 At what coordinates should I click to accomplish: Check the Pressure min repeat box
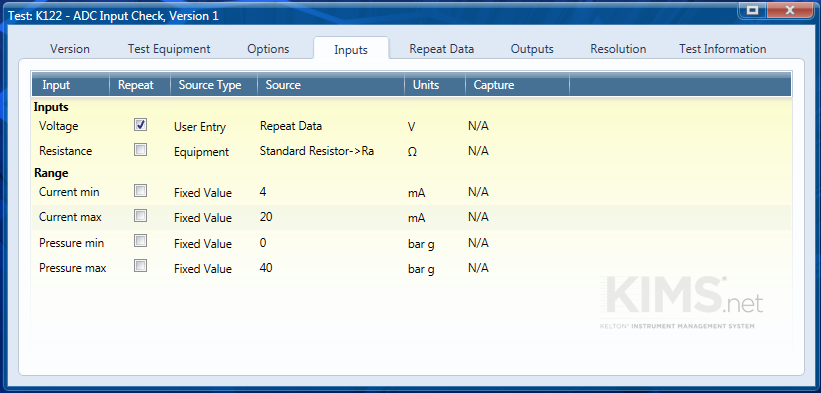coord(140,241)
